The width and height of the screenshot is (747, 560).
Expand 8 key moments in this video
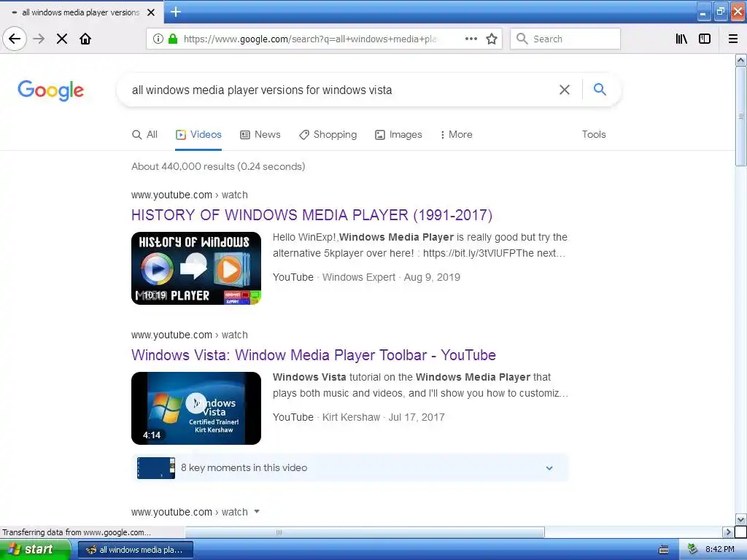(349, 467)
